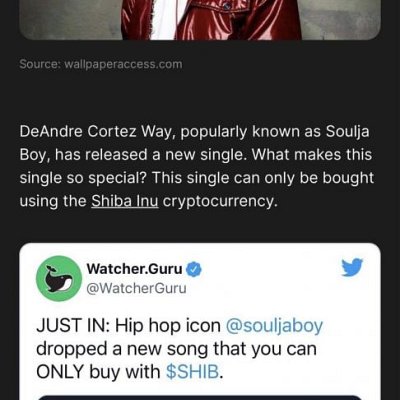Click the word "ONLY" in tweet
The image size is (400, 400).
(60, 372)
